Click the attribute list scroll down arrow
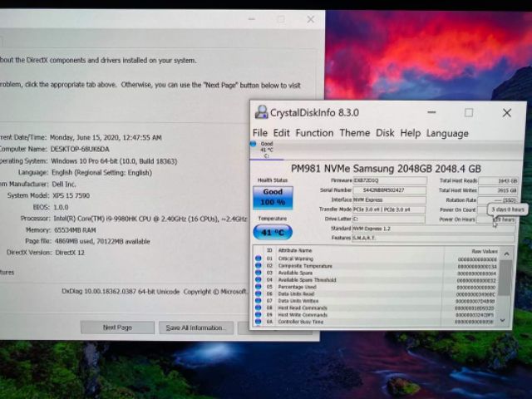Screen dimensions: 532x399 [x=503, y=320]
